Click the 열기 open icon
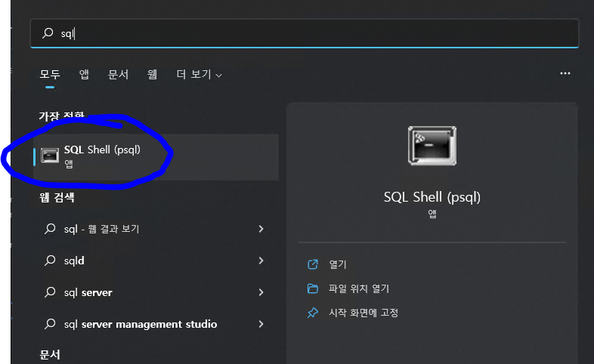 [x=313, y=264]
